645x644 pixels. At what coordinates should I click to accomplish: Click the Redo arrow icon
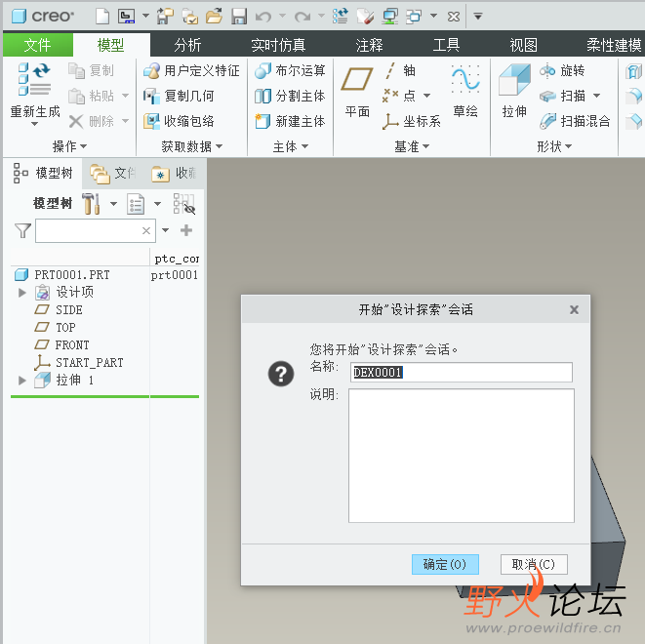[302, 17]
